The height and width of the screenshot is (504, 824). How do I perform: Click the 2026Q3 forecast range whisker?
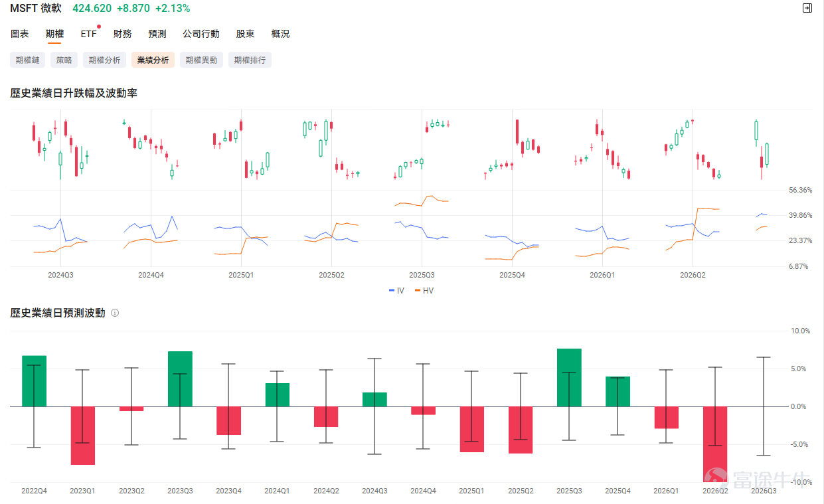click(x=764, y=406)
